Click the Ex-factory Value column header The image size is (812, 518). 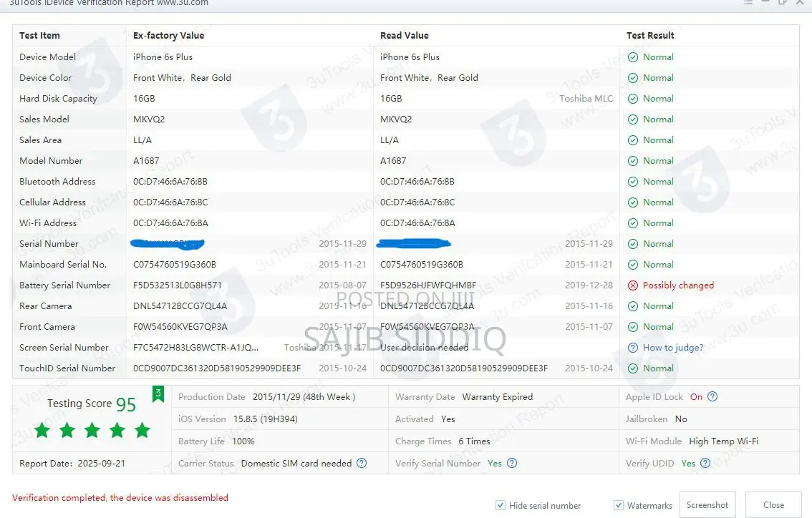[x=168, y=36]
